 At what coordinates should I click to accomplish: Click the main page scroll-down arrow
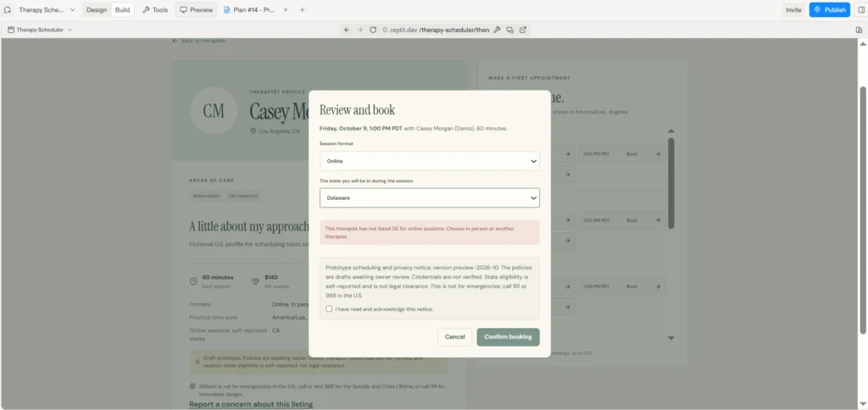pos(862,405)
